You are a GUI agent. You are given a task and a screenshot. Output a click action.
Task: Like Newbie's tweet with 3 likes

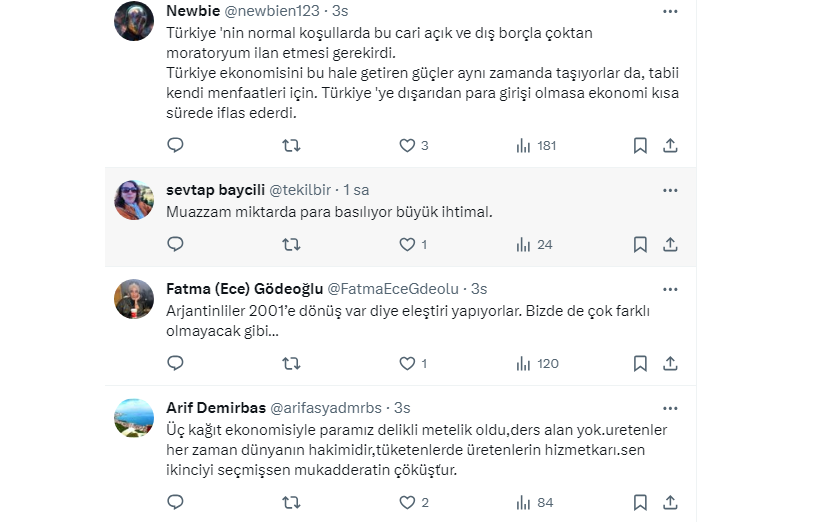click(x=407, y=146)
